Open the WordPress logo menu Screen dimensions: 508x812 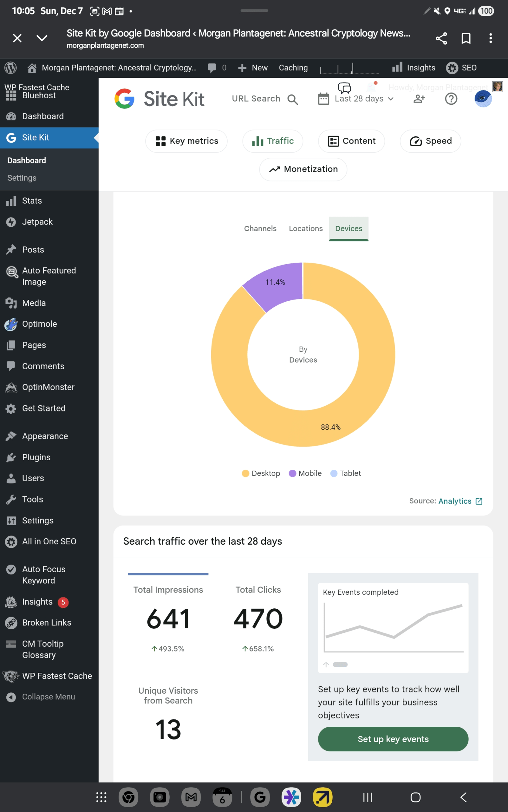click(x=11, y=68)
